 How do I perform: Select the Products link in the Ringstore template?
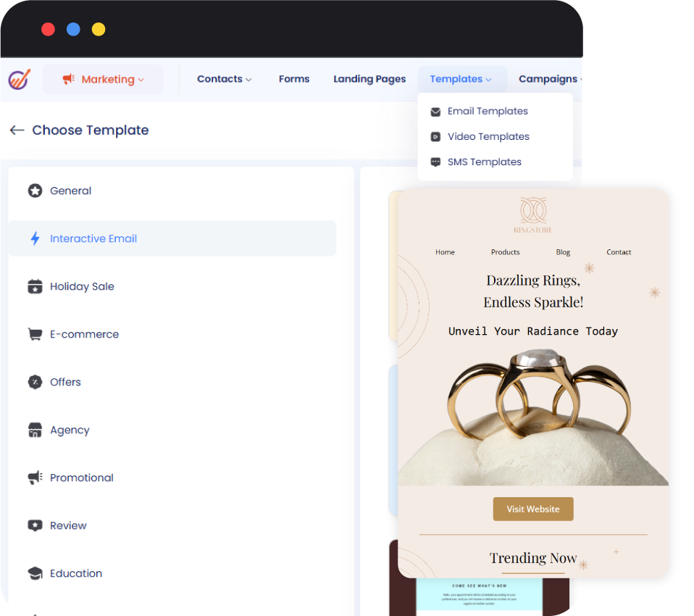505,252
